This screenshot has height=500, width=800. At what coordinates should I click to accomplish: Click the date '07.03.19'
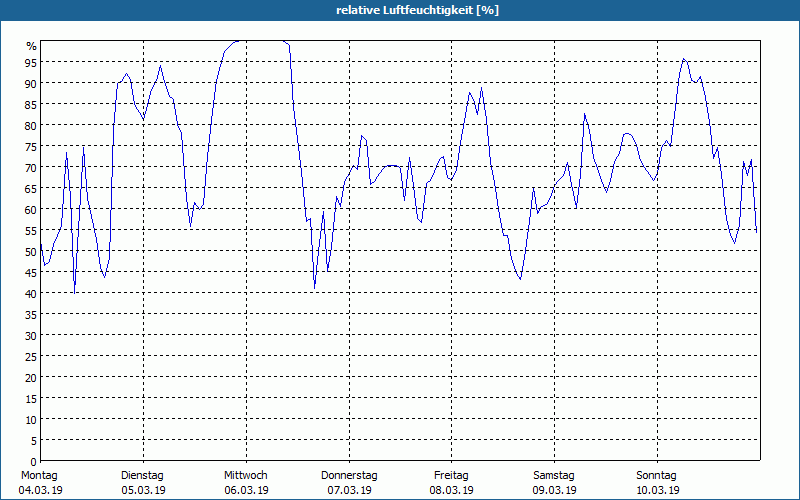(349, 490)
